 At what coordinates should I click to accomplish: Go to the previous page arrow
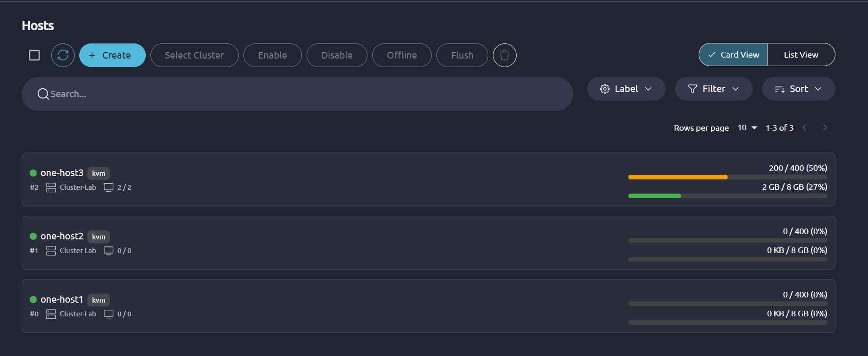[805, 128]
